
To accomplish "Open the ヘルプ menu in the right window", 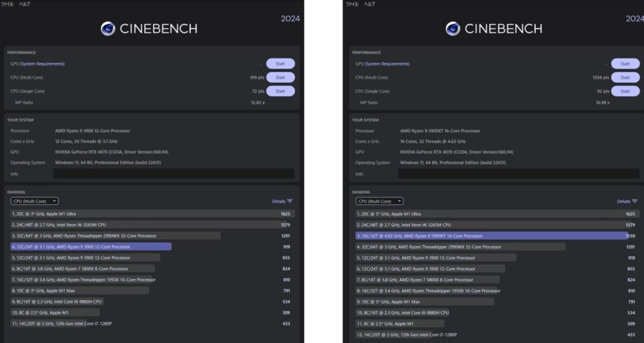I will click(x=370, y=4).
